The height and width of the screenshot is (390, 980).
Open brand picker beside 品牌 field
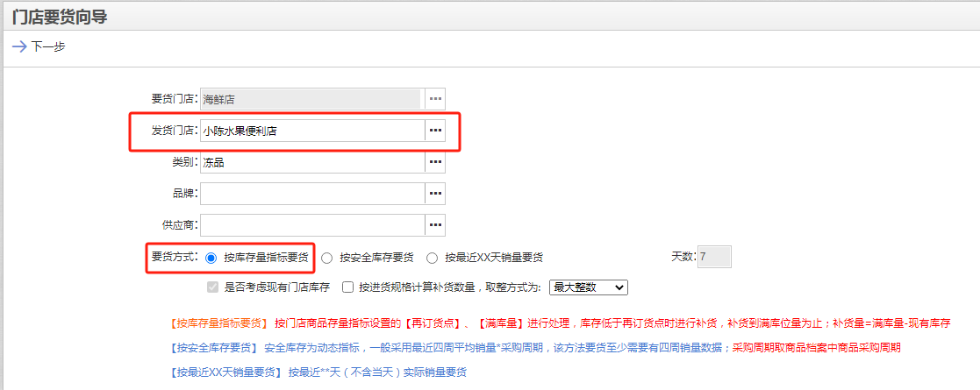(x=436, y=194)
